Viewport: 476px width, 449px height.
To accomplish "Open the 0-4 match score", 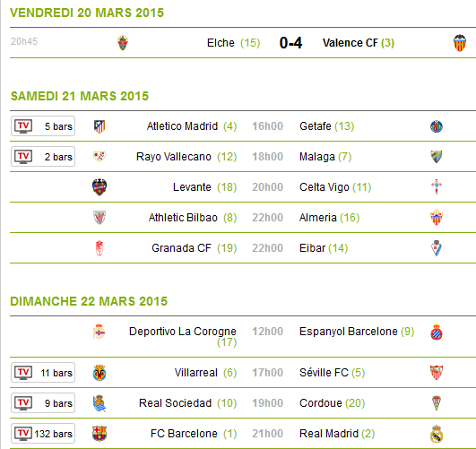I will 290,43.
